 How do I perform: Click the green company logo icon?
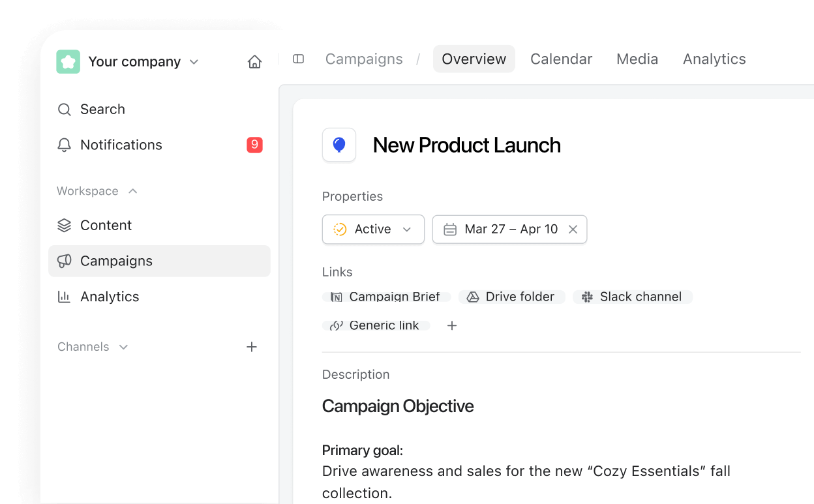[x=68, y=62]
